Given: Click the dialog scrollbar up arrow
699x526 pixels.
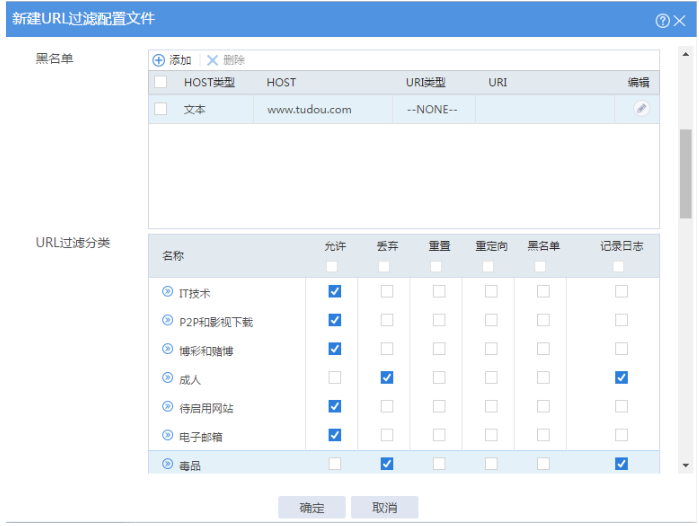Looking at the screenshot, I should [686, 54].
